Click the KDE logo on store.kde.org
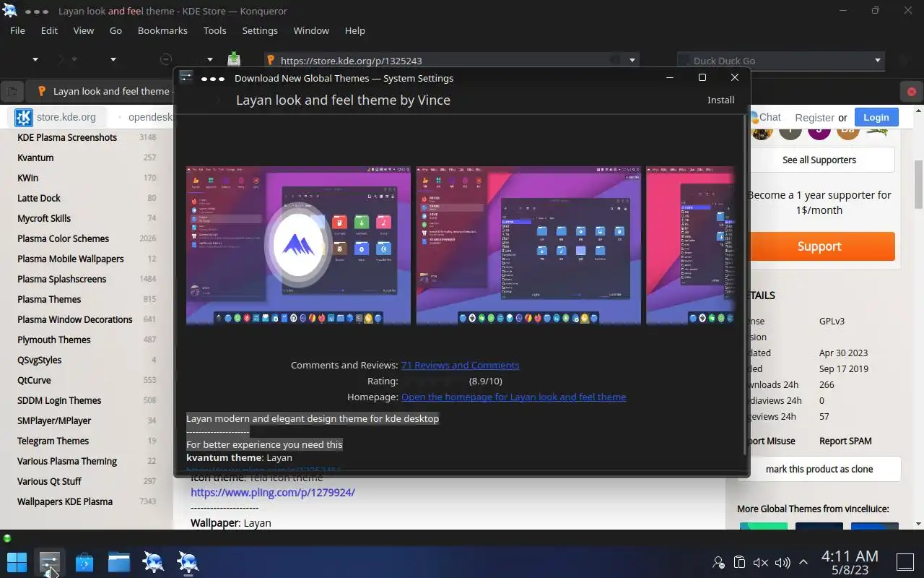Viewport: 924px width, 578px height. (24, 117)
